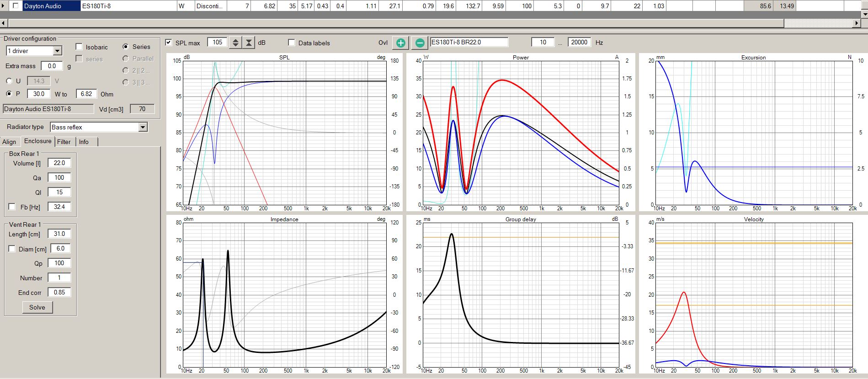Enable the Isobaric checkbox
Image resolution: width=868 pixels, height=379 pixels.
[79, 47]
